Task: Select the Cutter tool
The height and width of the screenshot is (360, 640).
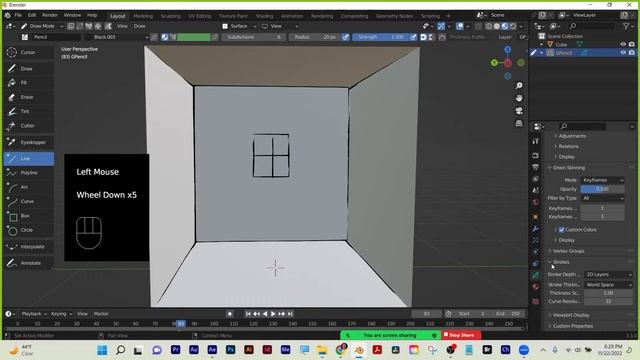Action: click(x=29, y=126)
